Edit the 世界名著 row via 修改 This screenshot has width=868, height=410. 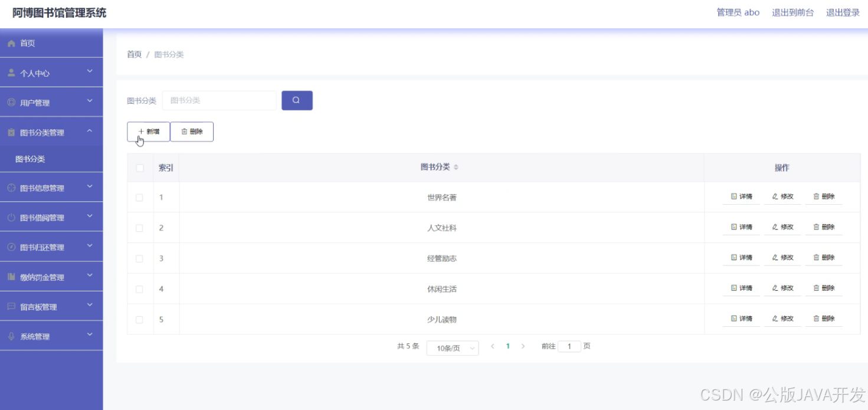[782, 196]
